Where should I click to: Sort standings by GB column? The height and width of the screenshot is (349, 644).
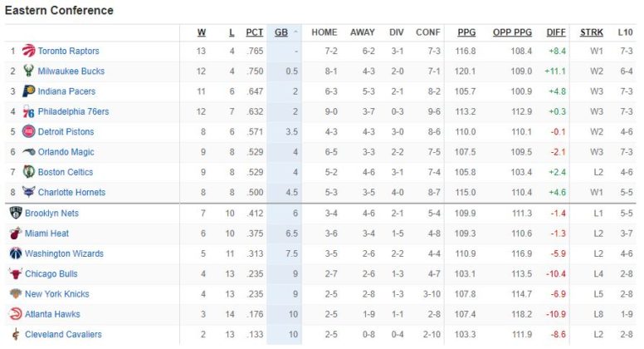[281, 32]
